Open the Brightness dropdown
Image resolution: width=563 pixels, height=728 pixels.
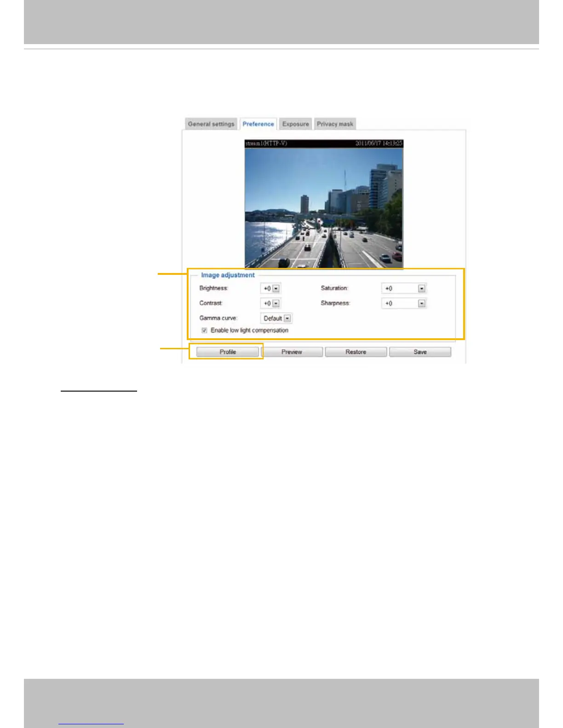pyautogui.click(x=270, y=289)
